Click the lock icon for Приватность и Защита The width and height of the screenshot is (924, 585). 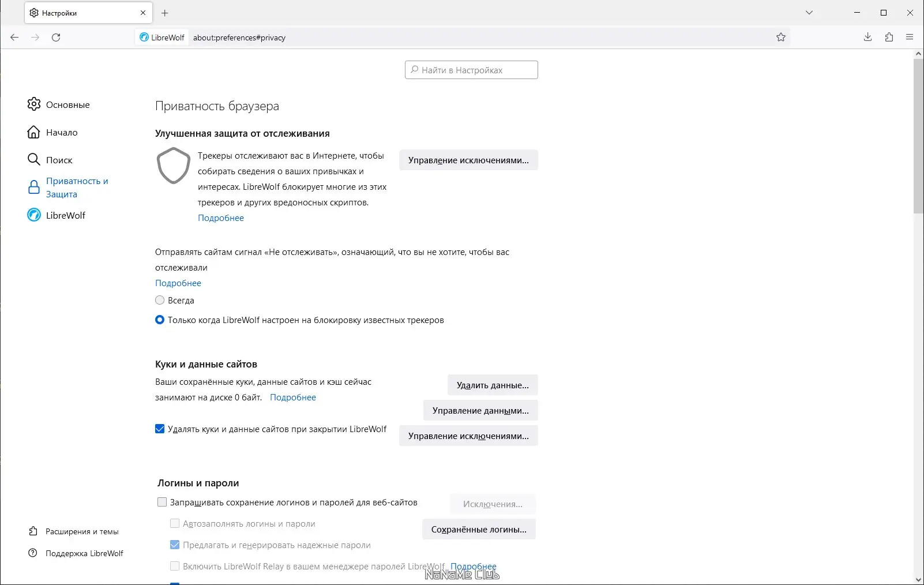34,187
